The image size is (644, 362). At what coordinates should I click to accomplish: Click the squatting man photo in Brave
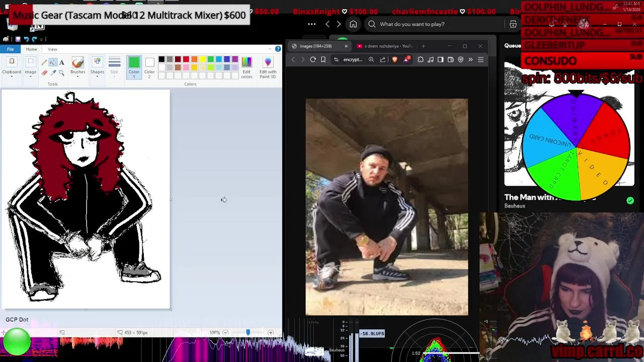click(x=386, y=207)
